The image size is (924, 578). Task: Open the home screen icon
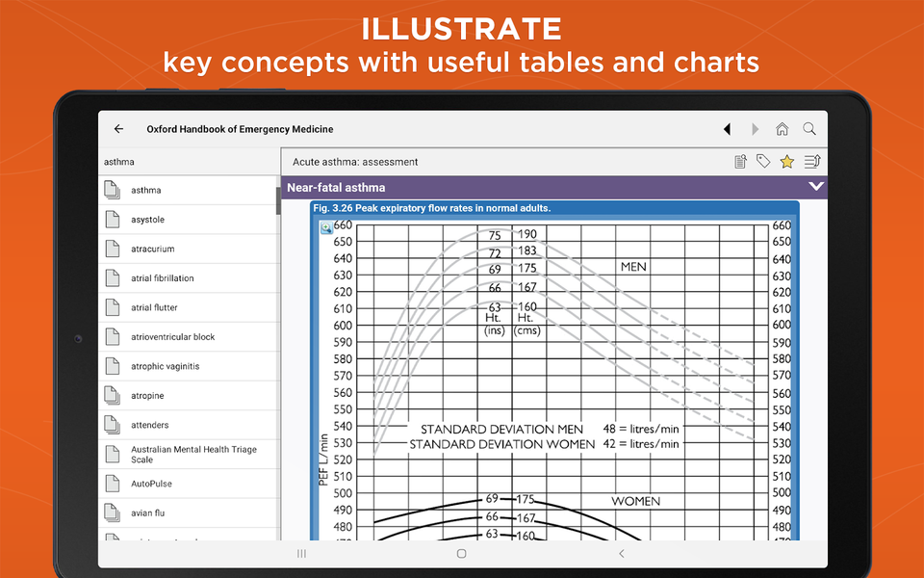pyautogui.click(x=782, y=128)
